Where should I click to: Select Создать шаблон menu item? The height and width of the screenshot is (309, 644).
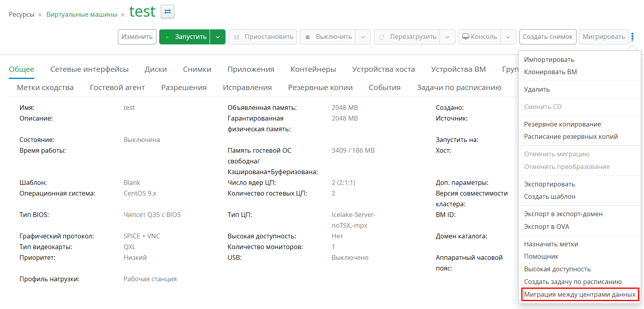[x=550, y=196]
